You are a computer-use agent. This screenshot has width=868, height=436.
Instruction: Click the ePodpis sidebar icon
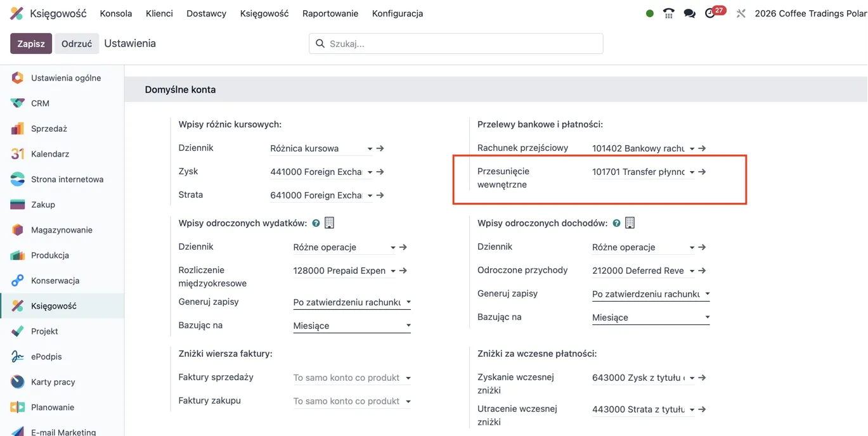pos(18,357)
